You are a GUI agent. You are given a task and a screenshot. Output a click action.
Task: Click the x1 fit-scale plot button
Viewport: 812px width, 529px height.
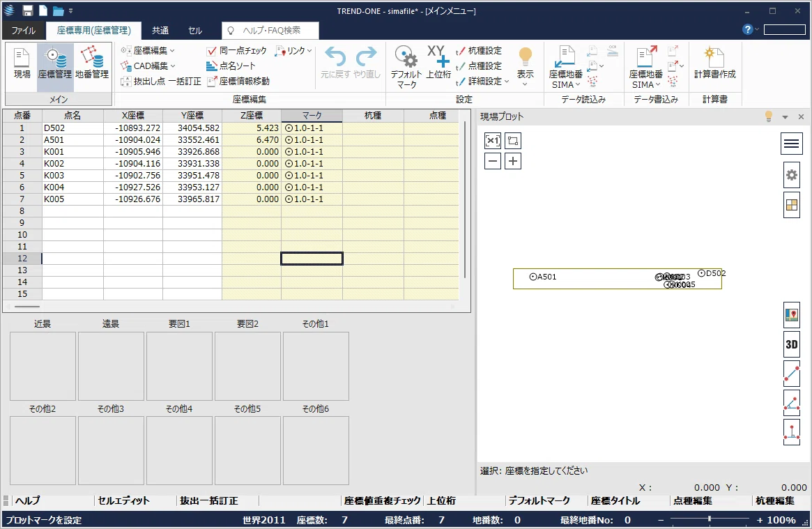[x=493, y=141]
